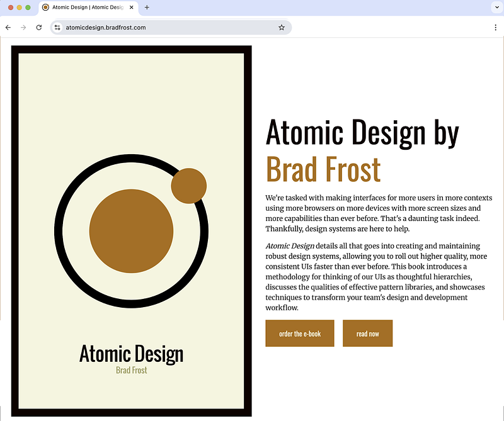View site information icon in address bar
Image resolution: width=504 pixels, height=421 pixels.
pyautogui.click(x=57, y=28)
